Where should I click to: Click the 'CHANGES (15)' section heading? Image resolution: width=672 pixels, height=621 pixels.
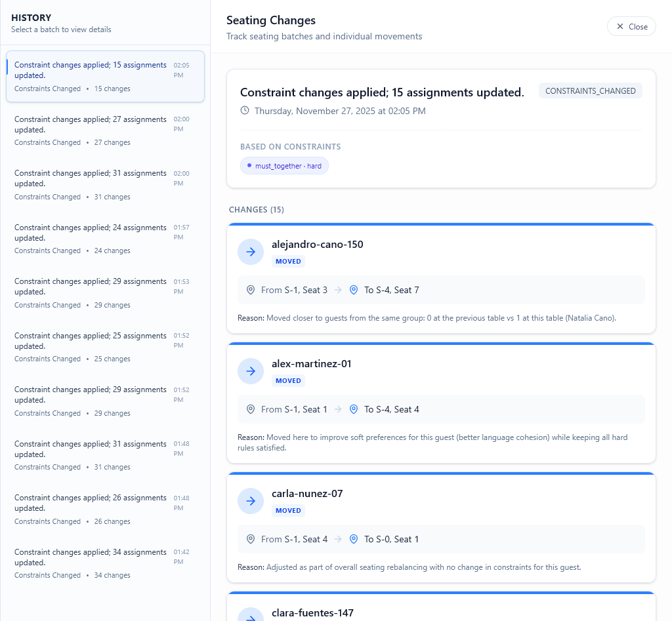(257, 209)
